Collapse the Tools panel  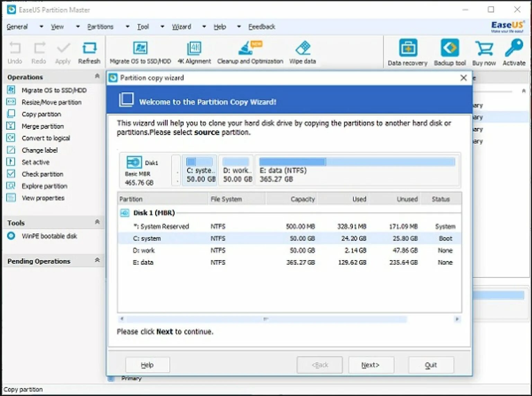pos(97,222)
